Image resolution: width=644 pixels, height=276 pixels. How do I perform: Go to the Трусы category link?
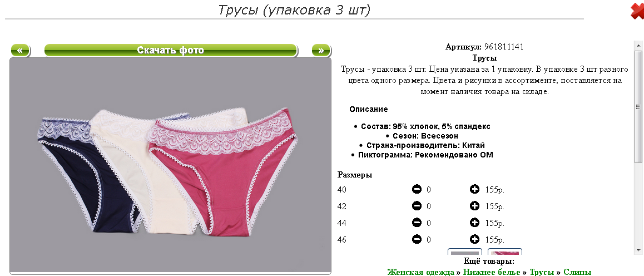pyautogui.click(x=542, y=272)
